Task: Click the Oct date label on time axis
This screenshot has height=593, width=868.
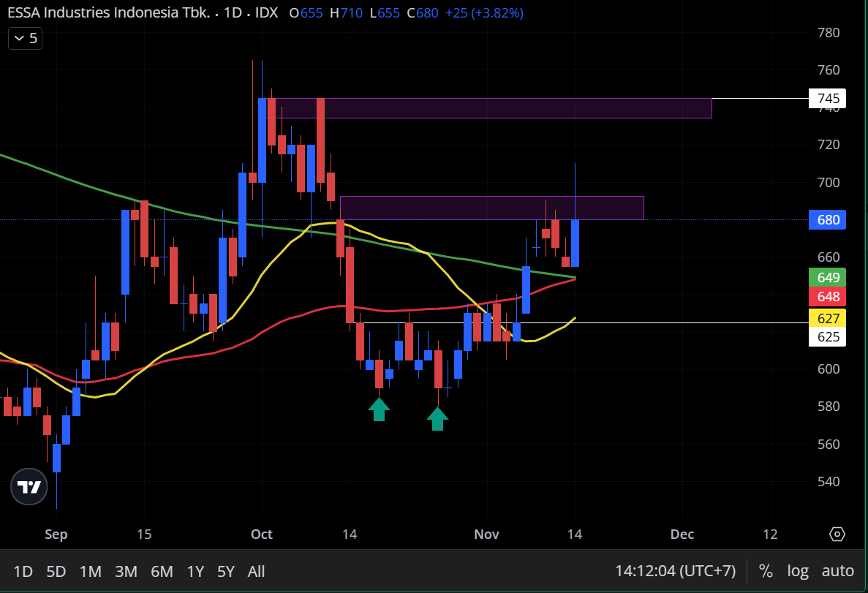Action: pyautogui.click(x=261, y=535)
